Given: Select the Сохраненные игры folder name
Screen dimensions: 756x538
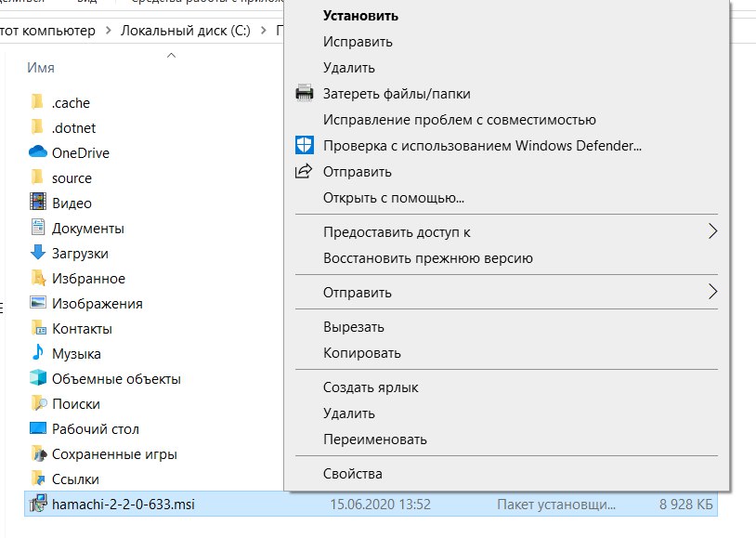Looking at the screenshot, I should [x=114, y=454].
